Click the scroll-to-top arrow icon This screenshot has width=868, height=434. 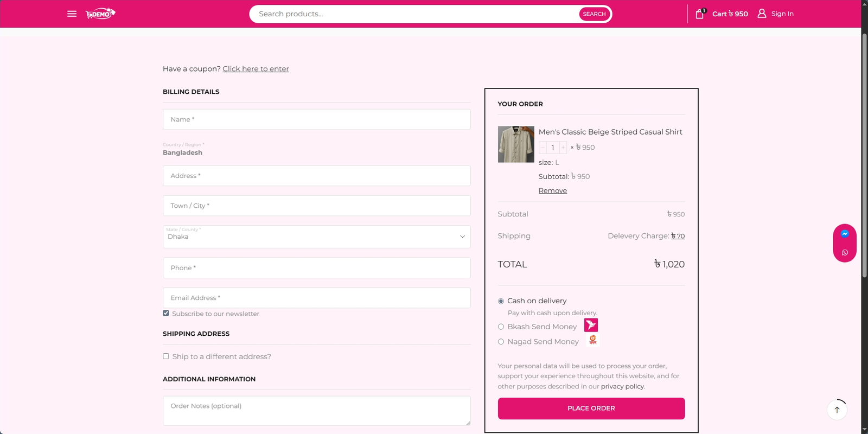pyautogui.click(x=837, y=410)
